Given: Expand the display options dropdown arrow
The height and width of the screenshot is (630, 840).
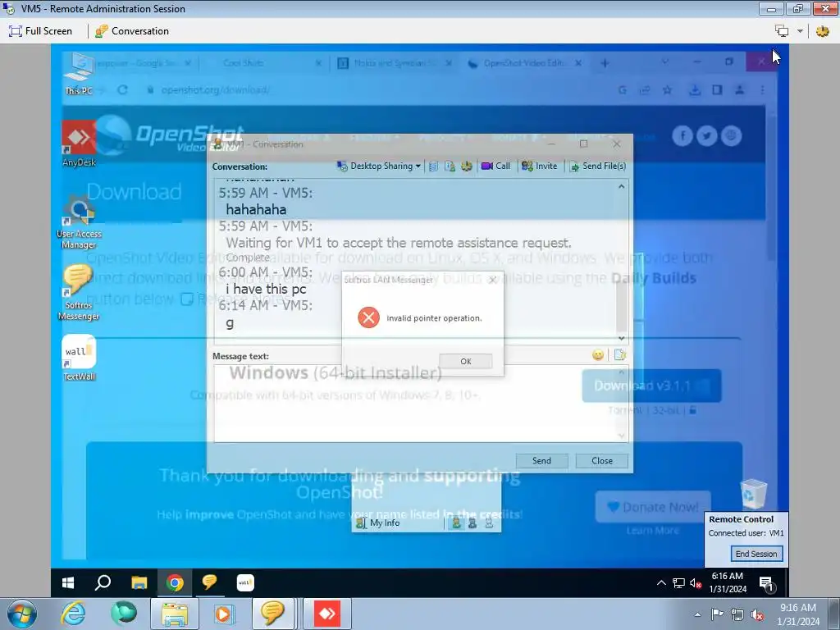Looking at the screenshot, I should 800,31.
